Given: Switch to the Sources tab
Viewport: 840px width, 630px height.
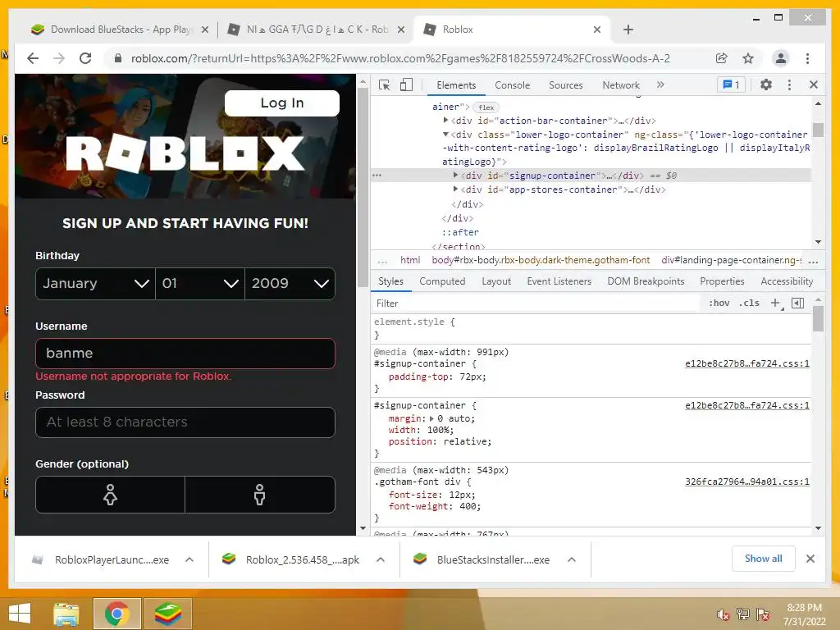Looking at the screenshot, I should (x=566, y=84).
